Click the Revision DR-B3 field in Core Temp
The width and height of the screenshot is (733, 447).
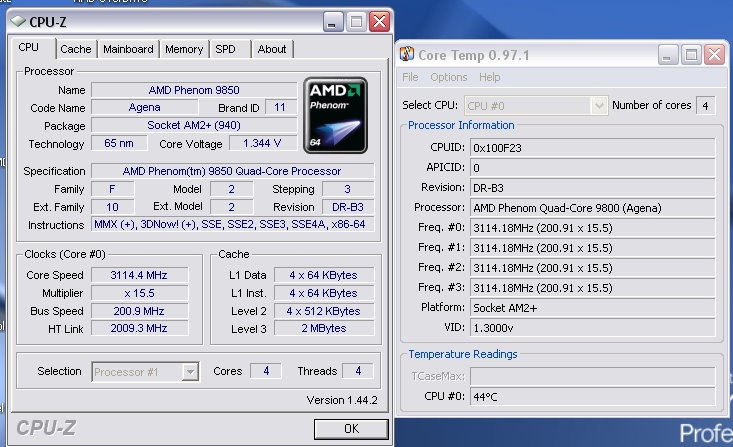pyautogui.click(x=592, y=188)
